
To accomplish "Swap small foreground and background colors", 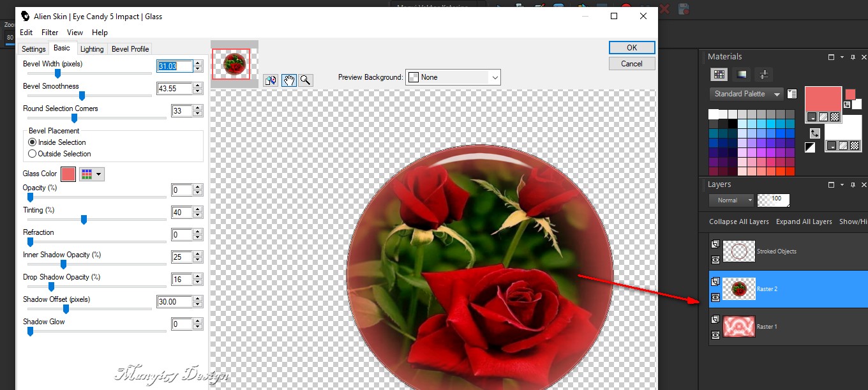I will point(847,105).
